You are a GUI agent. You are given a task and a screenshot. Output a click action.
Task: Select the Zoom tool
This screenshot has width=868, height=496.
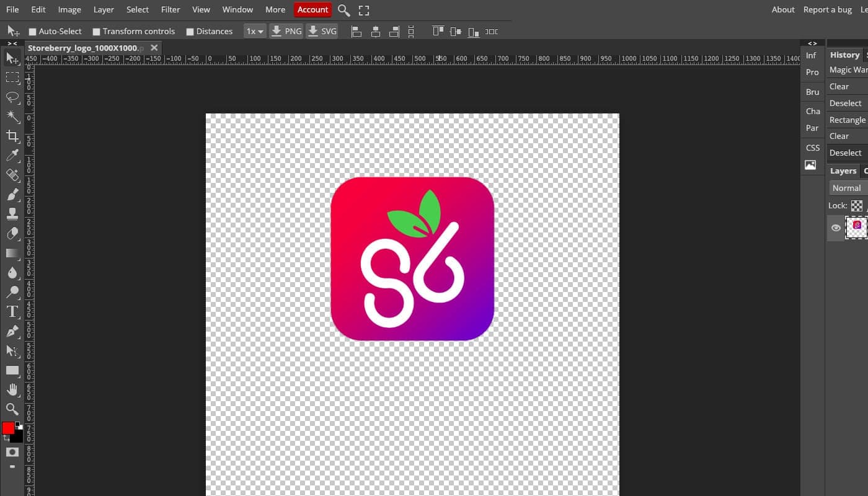coord(12,409)
